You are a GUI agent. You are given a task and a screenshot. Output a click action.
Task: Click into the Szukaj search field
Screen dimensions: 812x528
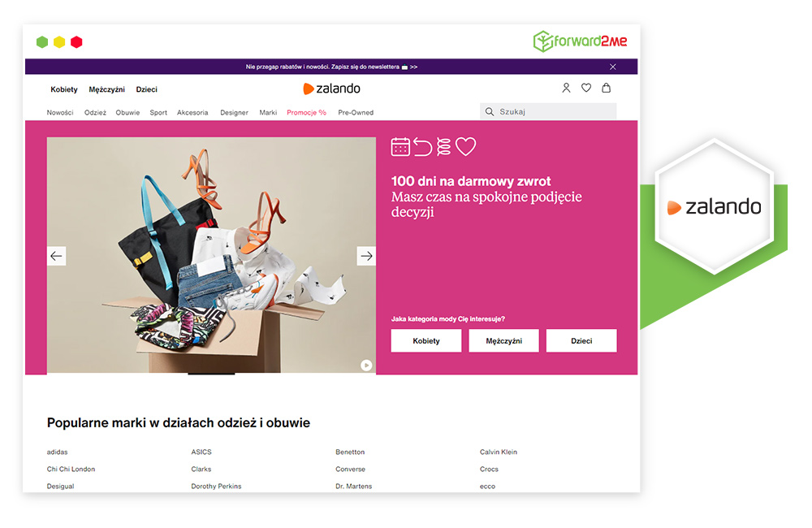[x=548, y=111]
